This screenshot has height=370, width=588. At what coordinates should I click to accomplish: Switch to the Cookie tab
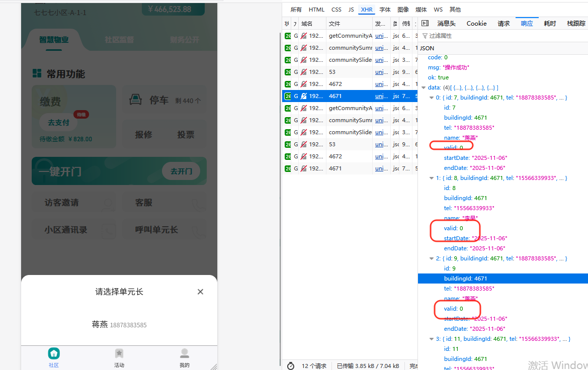(476, 23)
